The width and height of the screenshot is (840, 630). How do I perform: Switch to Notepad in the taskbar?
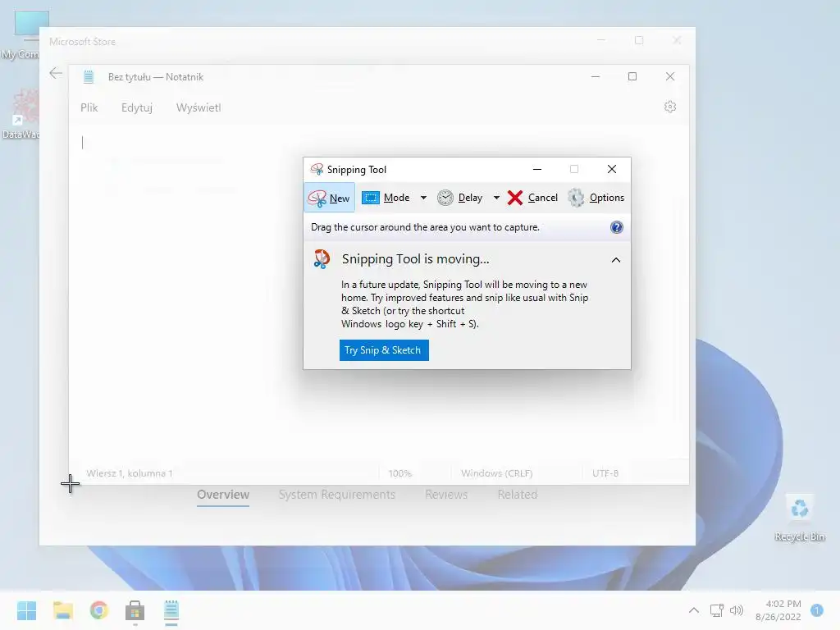click(171, 610)
